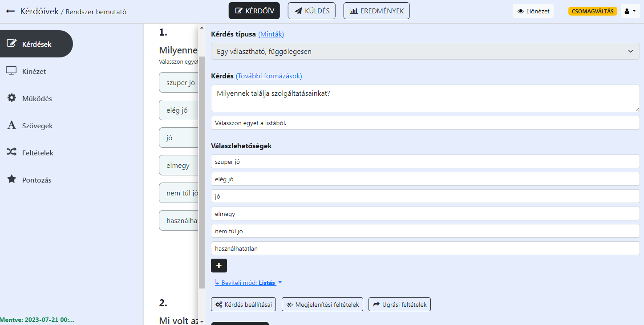Click the 'Válasszon egyet a listából.' field

(425, 123)
